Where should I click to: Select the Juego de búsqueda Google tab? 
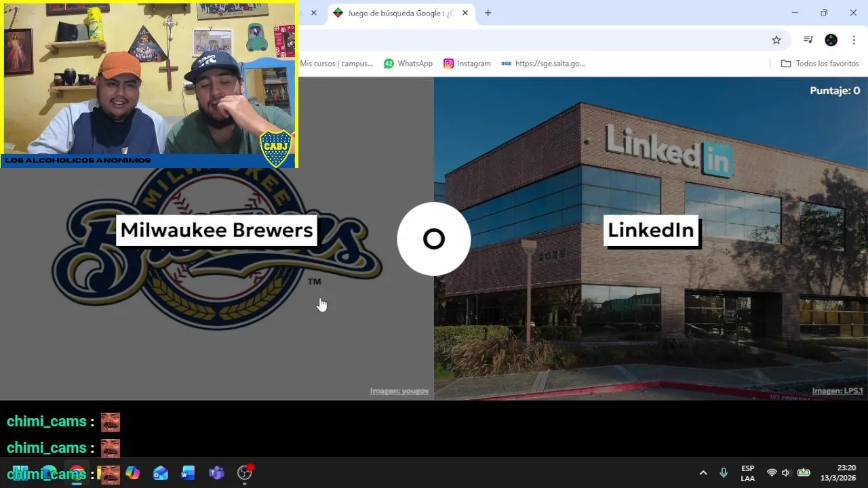point(400,13)
